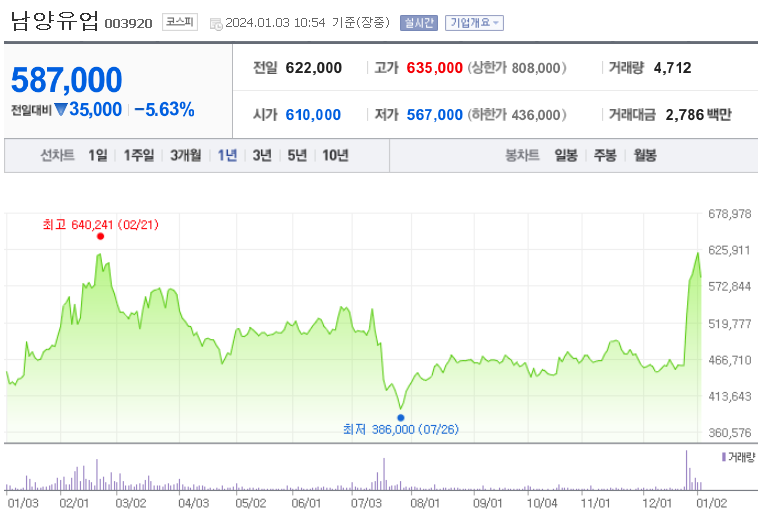Image resolution: width=758 pixels, height=520 pixels.
Task: Select the 5년 line chart tab
Action: click(x=297, y=155)
